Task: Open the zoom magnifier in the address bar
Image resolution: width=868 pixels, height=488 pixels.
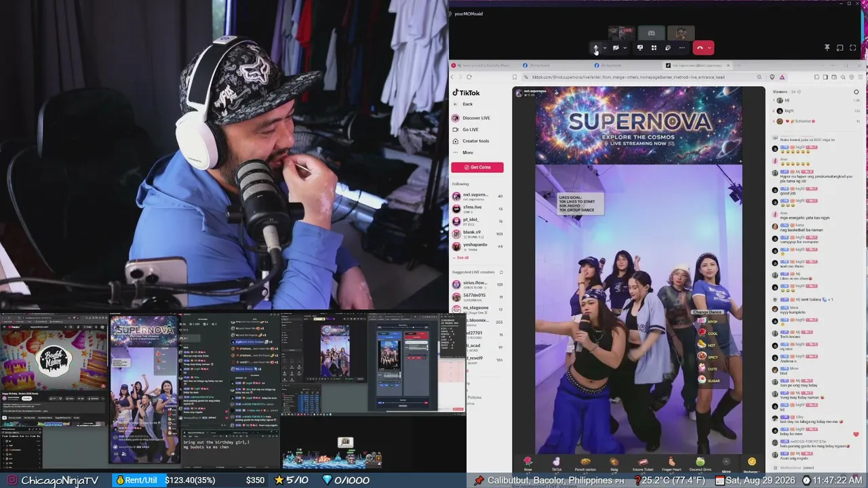Action: tap(759, 77)
